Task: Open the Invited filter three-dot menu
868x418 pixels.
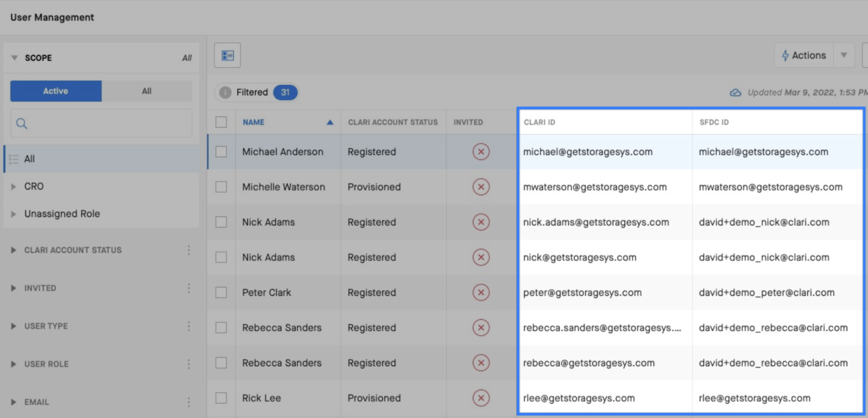Action: [x=189, y=288]
